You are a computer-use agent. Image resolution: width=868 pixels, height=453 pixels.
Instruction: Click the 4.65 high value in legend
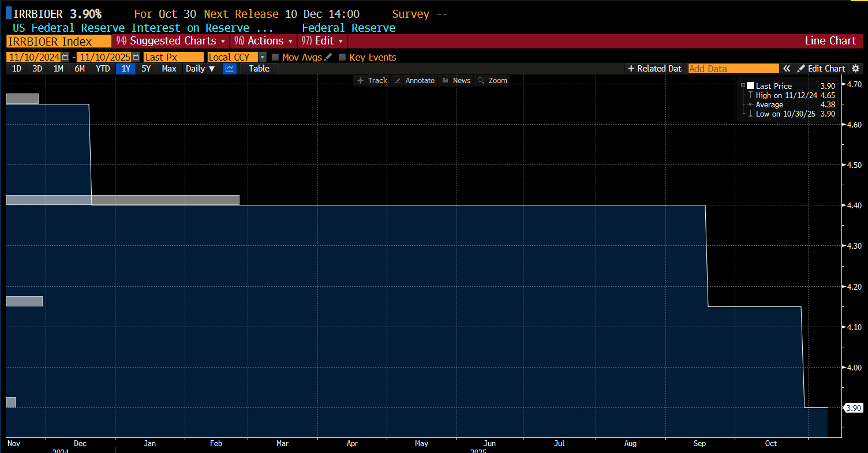pos(828,95)
